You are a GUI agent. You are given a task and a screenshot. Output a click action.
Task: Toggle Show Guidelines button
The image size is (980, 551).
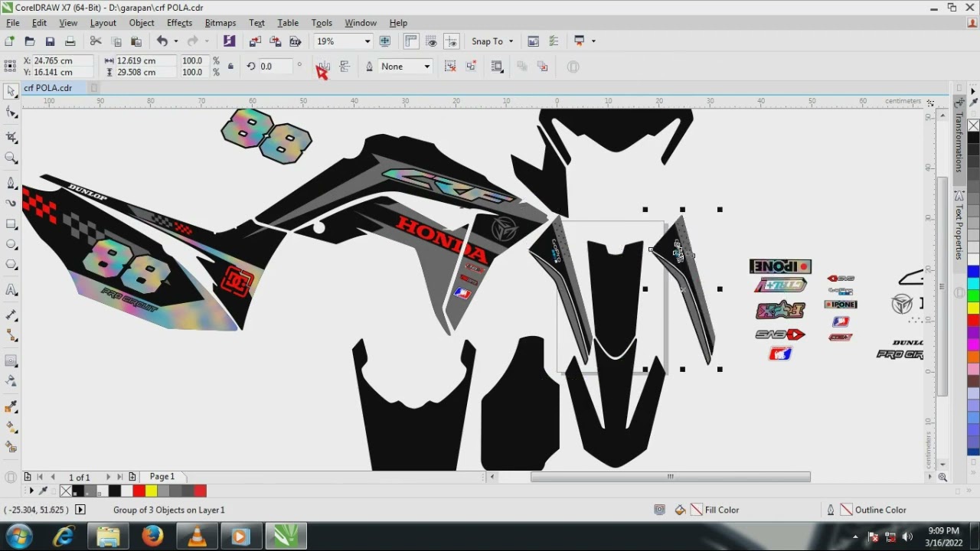(452, 41)
